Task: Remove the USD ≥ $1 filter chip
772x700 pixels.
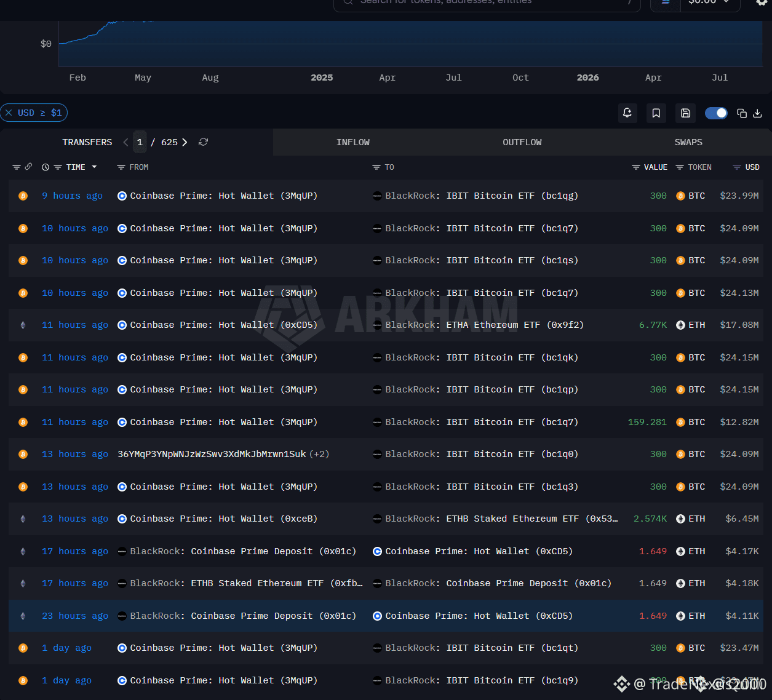Action: click(x=9, y=113)
